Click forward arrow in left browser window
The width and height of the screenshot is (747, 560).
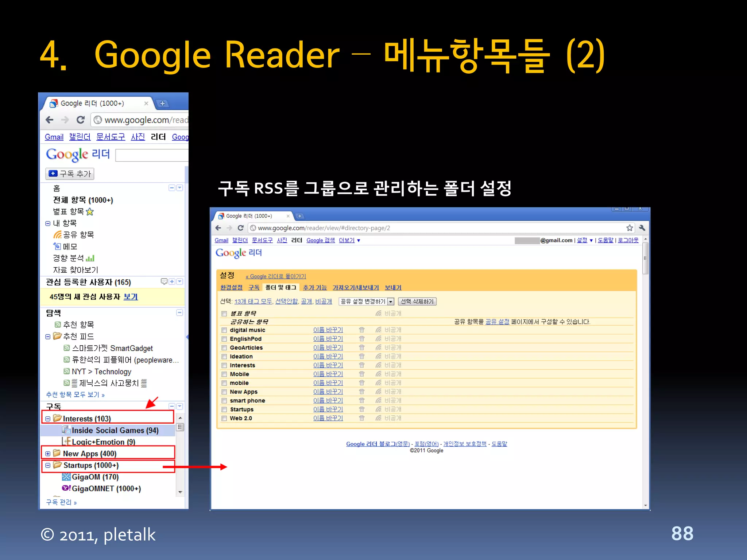click(x=65, y=120)
